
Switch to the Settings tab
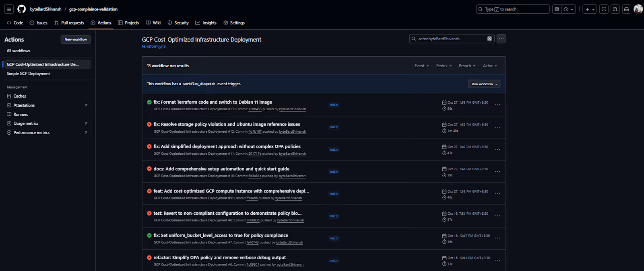234,23
